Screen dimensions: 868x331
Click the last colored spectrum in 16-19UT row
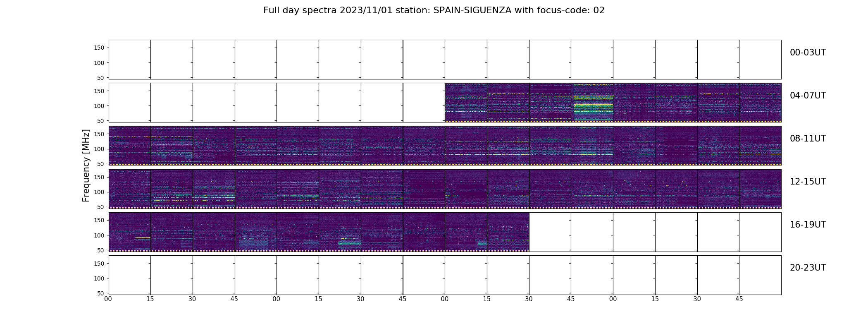[x=508, y=232]
